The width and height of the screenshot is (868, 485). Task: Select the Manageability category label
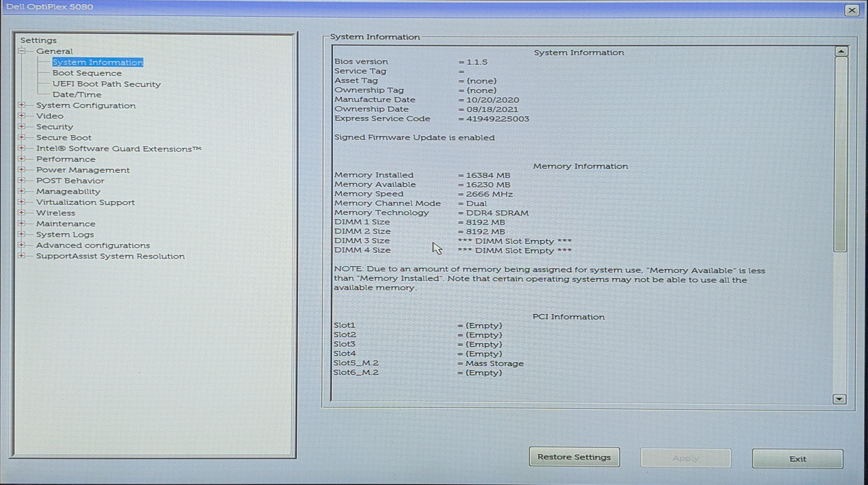68,192
